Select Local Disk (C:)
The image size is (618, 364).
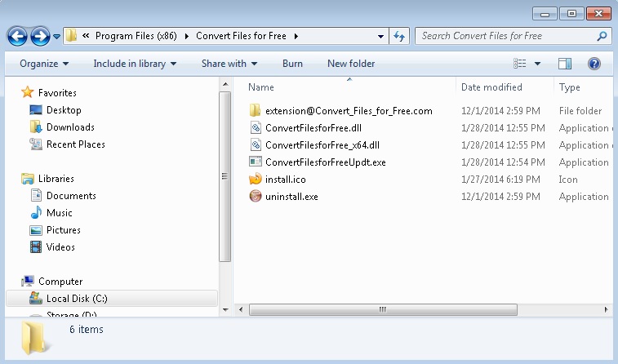112,299
